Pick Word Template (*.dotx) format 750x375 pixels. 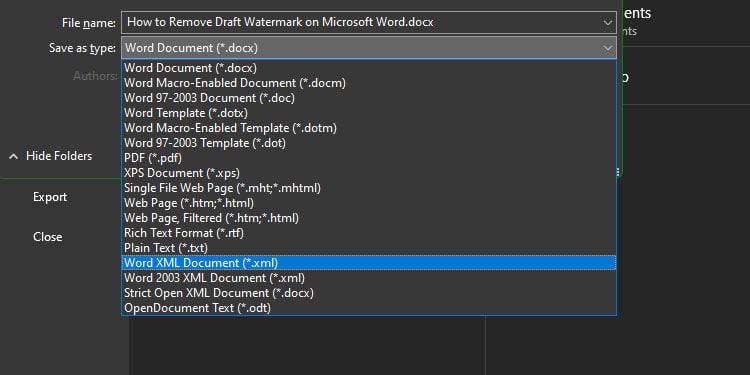coord(369,113)
